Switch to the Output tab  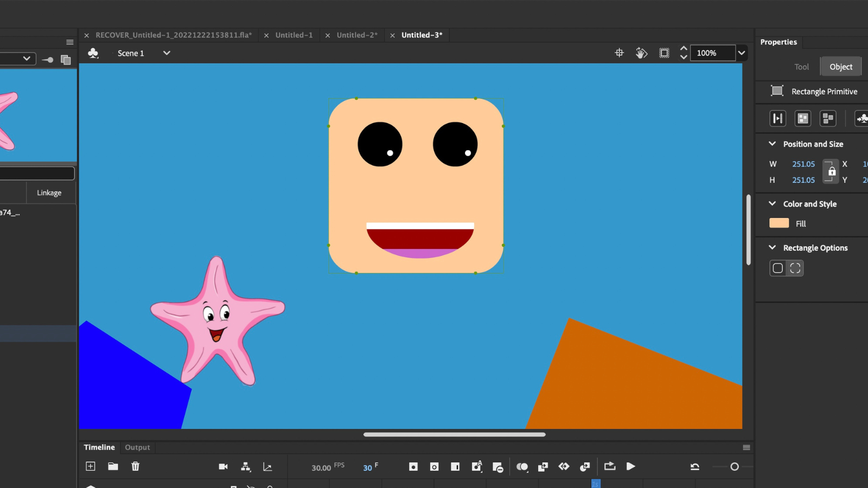pos(137,447)
